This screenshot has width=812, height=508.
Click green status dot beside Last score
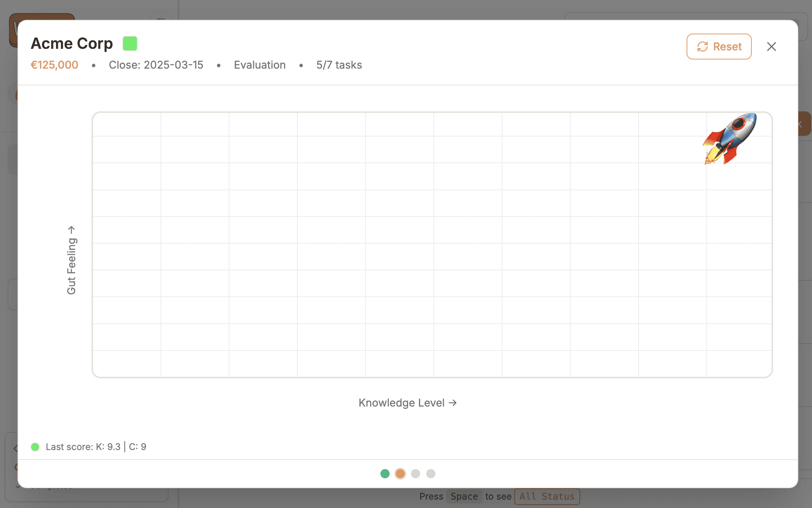click(35, 447)
